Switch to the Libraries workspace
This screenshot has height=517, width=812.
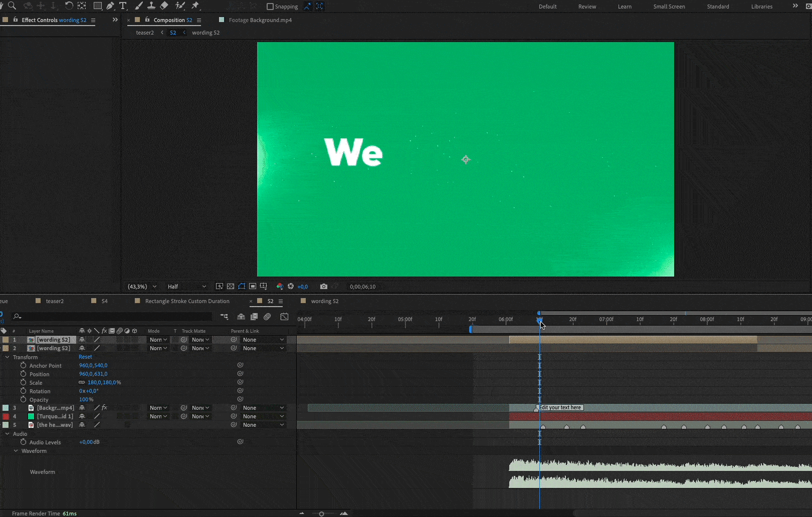click(x=761, y=7)
